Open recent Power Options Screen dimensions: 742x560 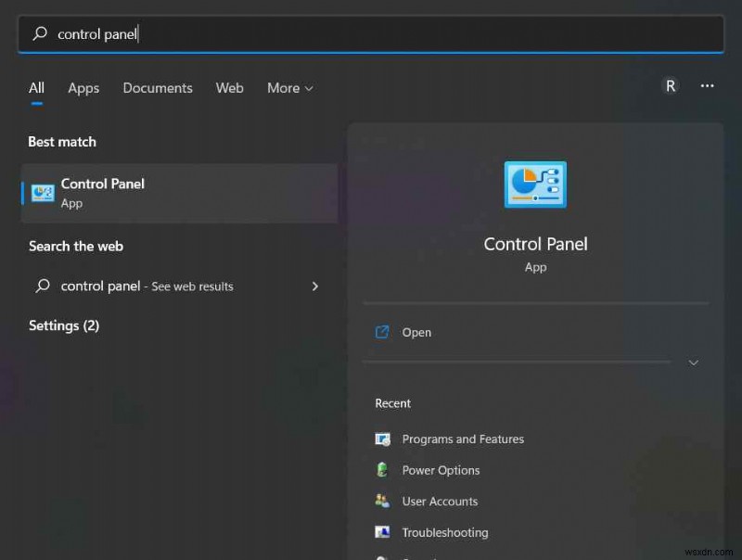click(441, 470)
